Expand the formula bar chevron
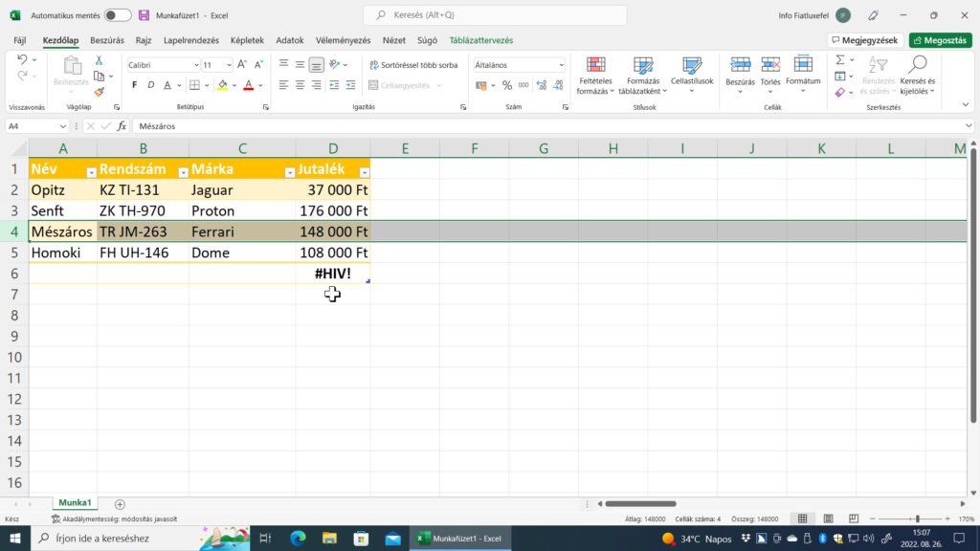The image size is (980, 551). (969, 126)
